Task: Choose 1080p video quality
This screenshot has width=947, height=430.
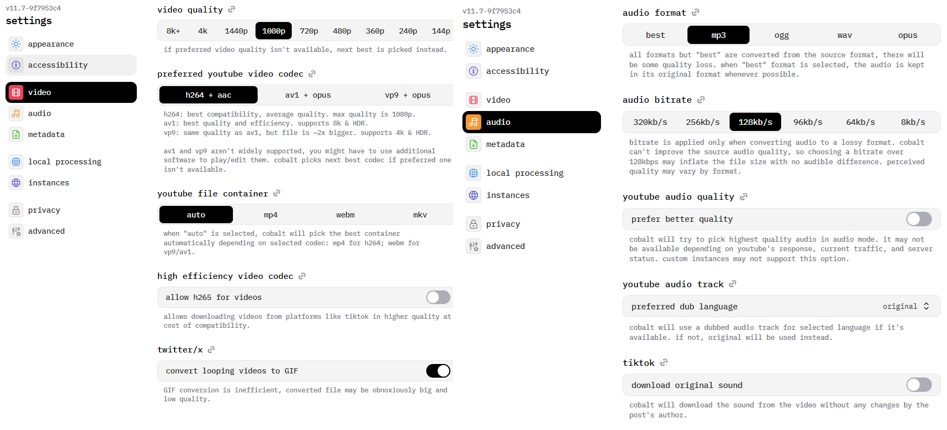Action: [x=274, y=31]
